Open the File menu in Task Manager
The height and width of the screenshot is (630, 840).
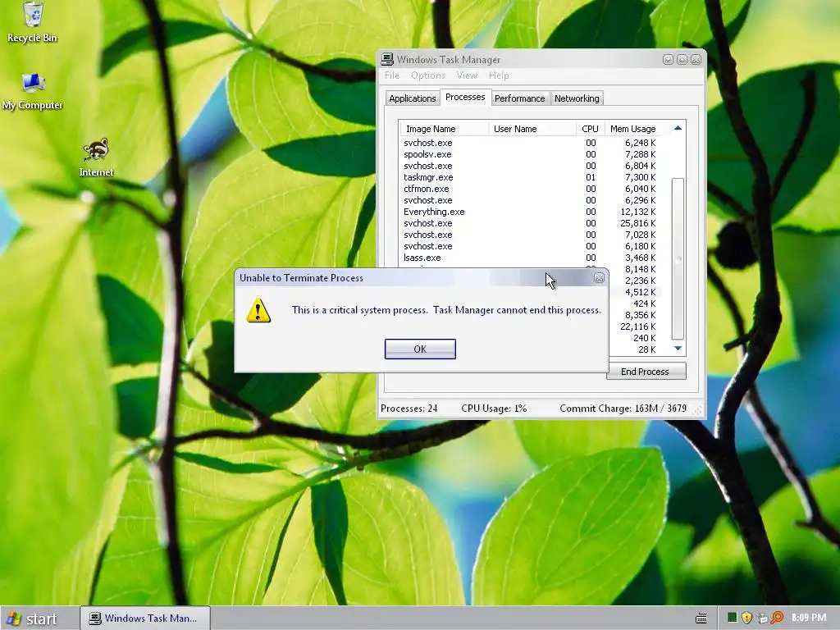[391, 75]
